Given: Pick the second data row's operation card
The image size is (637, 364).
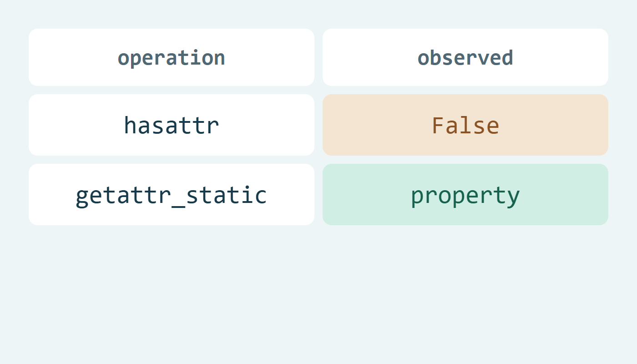Looking at the screenshot, I should point(172,195).
